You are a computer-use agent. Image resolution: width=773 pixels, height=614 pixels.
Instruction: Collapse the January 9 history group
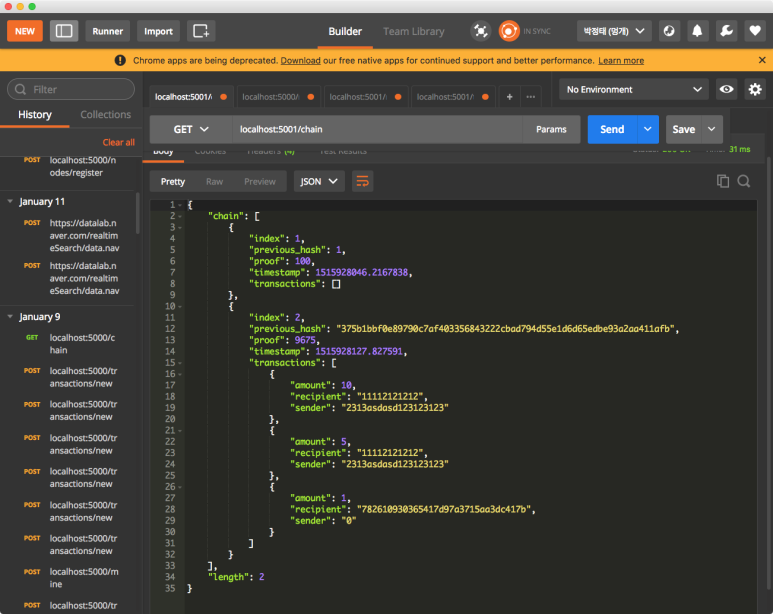pos(10,317)
